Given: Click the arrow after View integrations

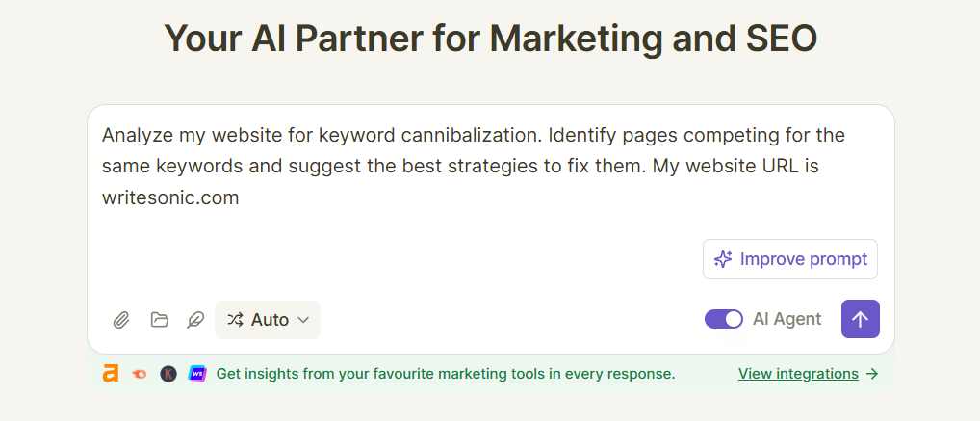Looking at the screenshot, I should point(872,374).
